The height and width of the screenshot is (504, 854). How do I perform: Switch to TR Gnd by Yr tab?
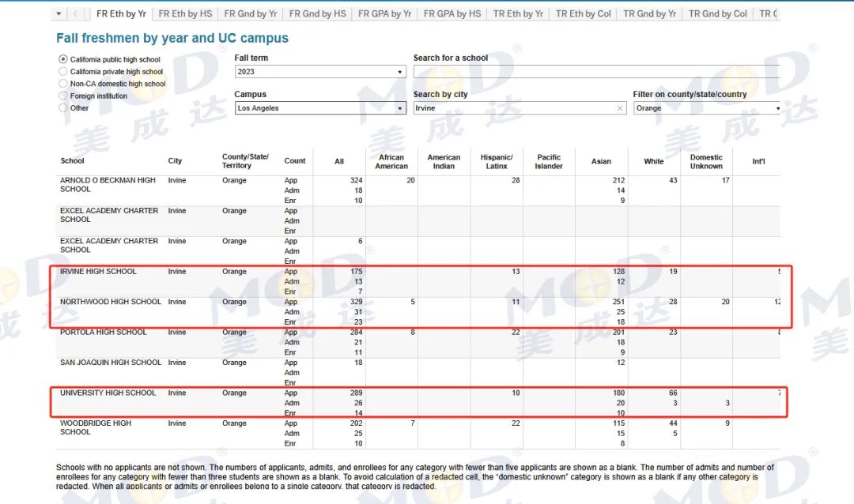click(649, 13)
